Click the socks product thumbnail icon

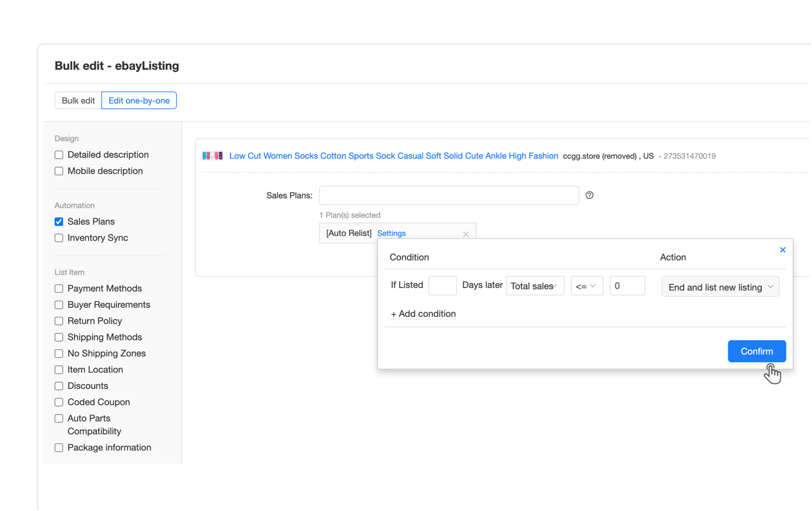pos(213,155)
